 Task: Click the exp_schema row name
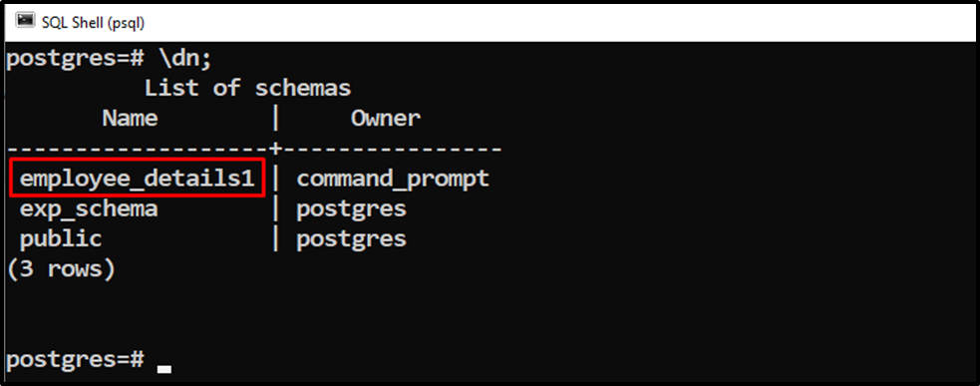tap(89, 208)
